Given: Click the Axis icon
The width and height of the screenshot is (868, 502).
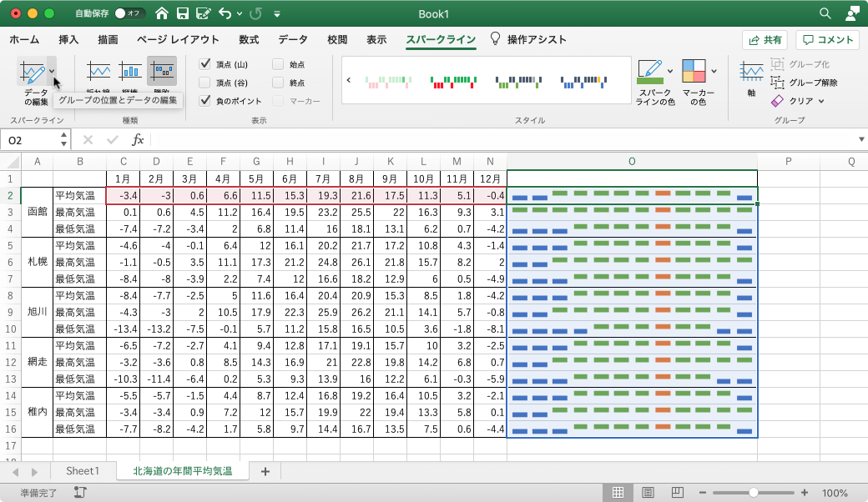Looking at the screenshot, I should coord(751,72).
